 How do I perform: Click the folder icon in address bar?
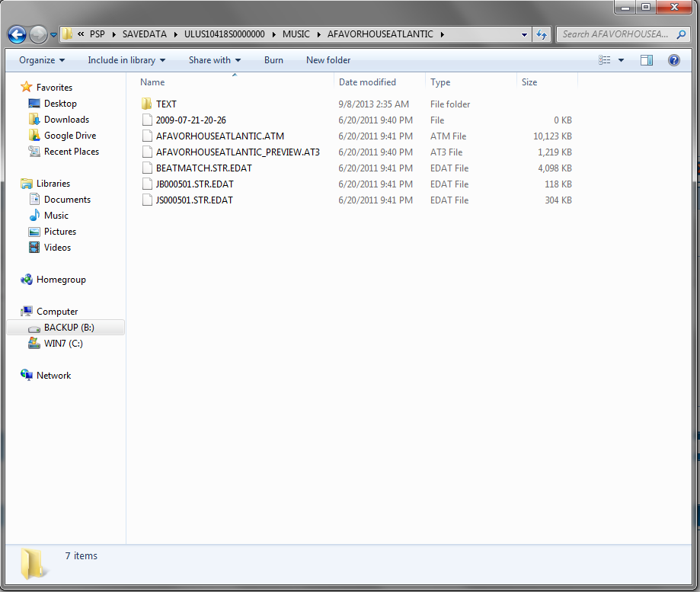click(67, 34)
